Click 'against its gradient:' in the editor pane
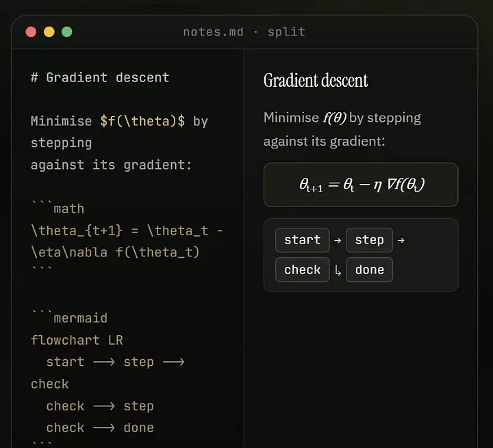This screenshot has height=448, width=493. pos(112,166)
